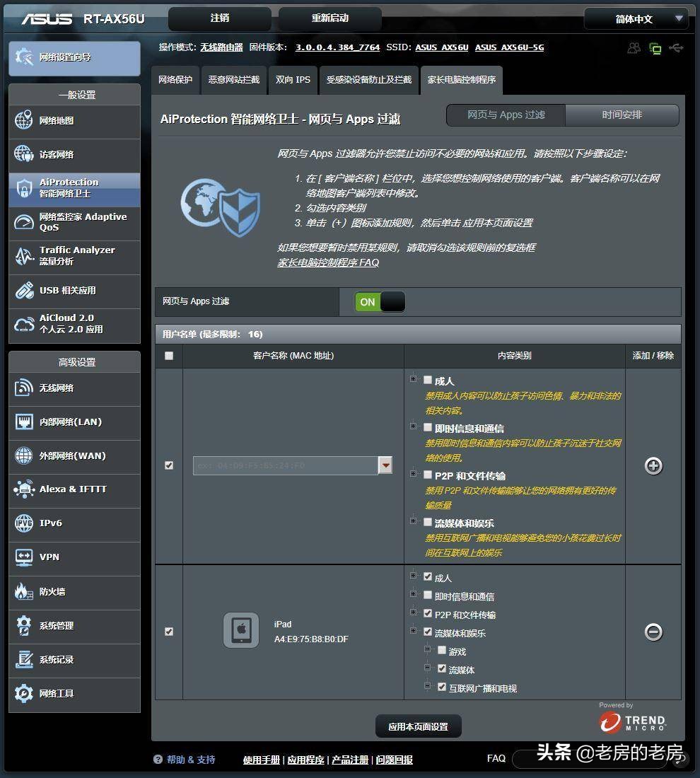Open firmware version 3.0.0.4.384_7764 link
This screenshot has width=700, height=778.
pos(337,47)
